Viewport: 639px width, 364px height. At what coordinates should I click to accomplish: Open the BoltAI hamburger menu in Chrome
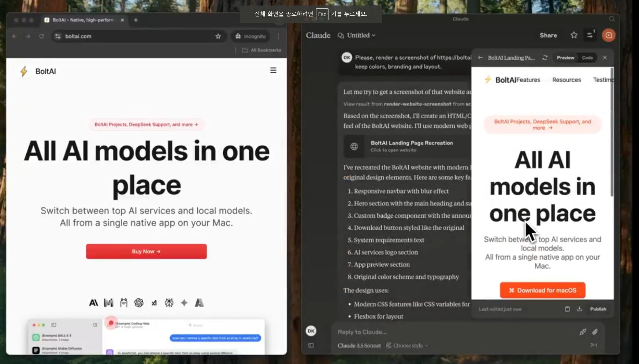pos(273,70)
